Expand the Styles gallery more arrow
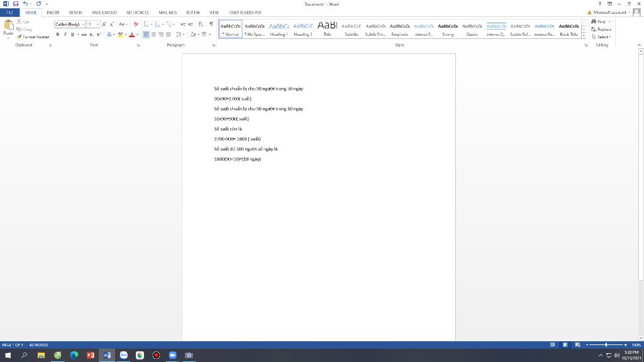The image size is (644, 362). pyautogui.click(x=584, y=35)
